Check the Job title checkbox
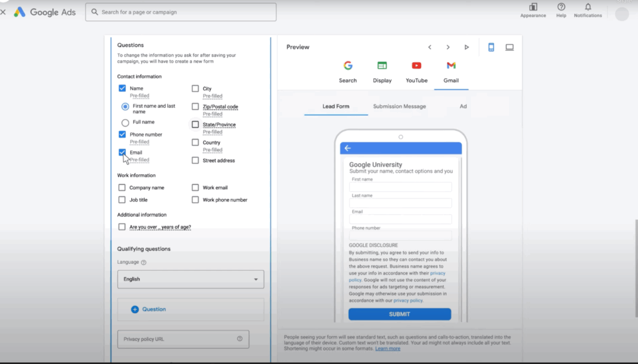Viewport: 638px width, 364px height. click(x=121, y=200)
